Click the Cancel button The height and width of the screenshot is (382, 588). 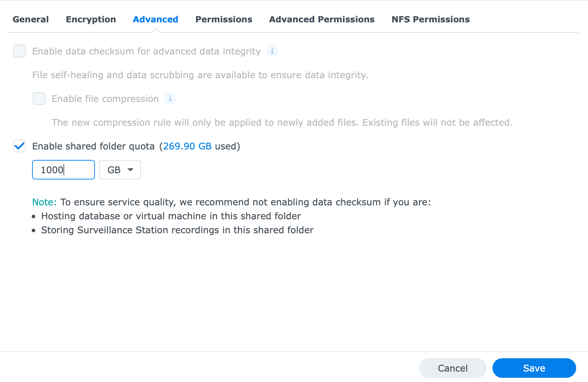(x=453, y=368)
